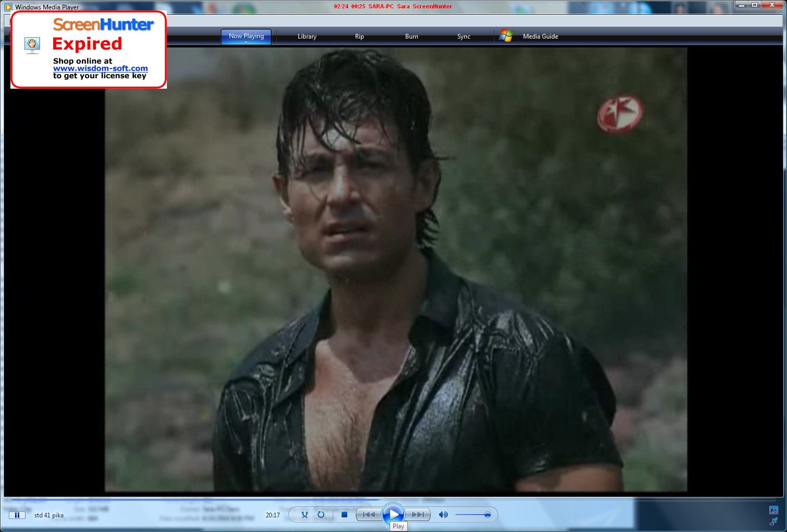Switch to compact mode
Viewport: 787px width, 532px height.
773,521
